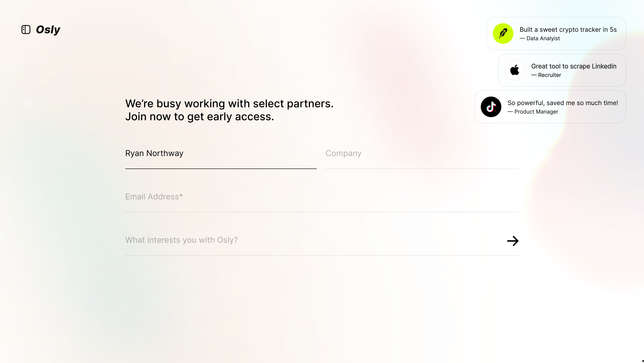Viewport: 644px width, 363px height.
Task: Click the TikTok logo icon
Action: point(491,107)
